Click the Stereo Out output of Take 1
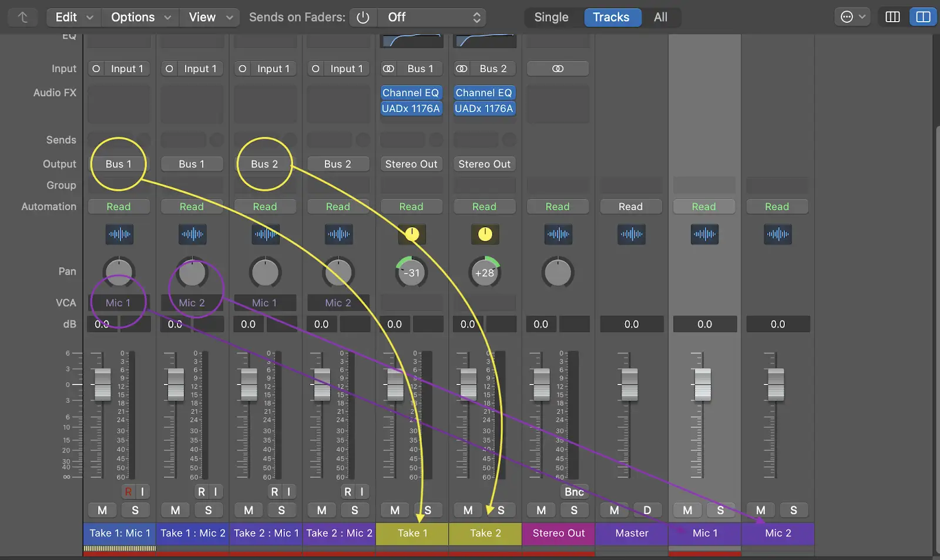 pos(411,164)
